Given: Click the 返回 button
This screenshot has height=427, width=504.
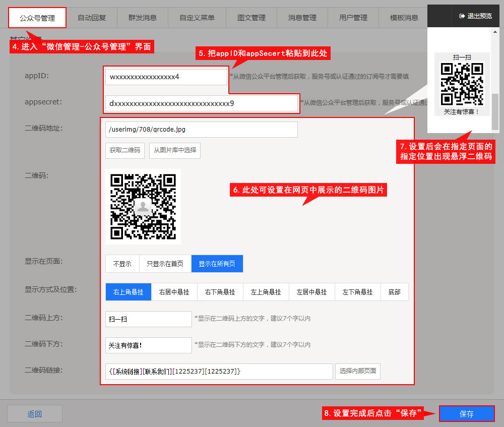Looking at the screenshot, I should [x=34, y=414].
